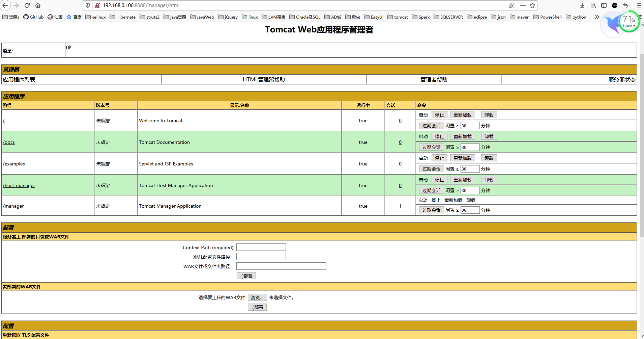This screenshot has width=644, height=339.
Task: Open the PowerShell bookmarks folder
Action: pyautogui.click(x=548, y=17)
